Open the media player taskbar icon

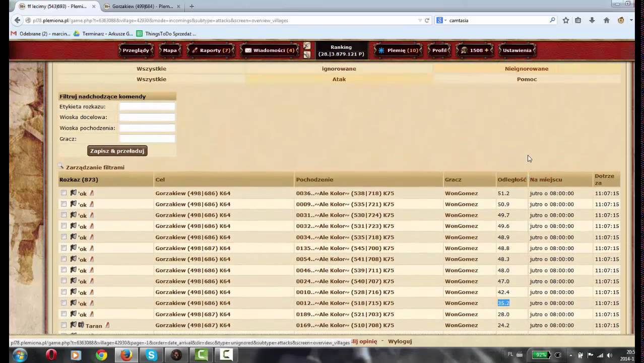click(76, 355)
